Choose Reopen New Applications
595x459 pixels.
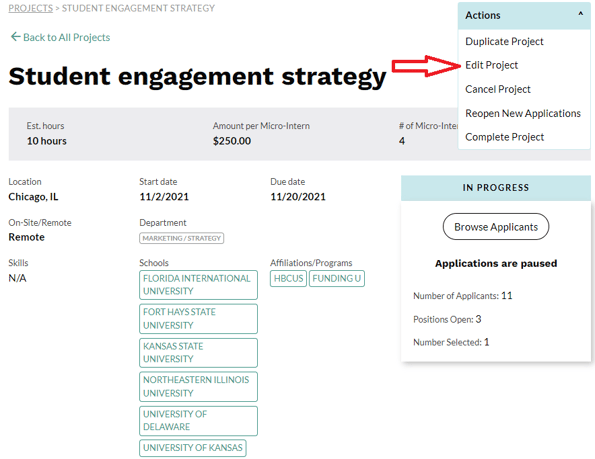coord(523,113)
